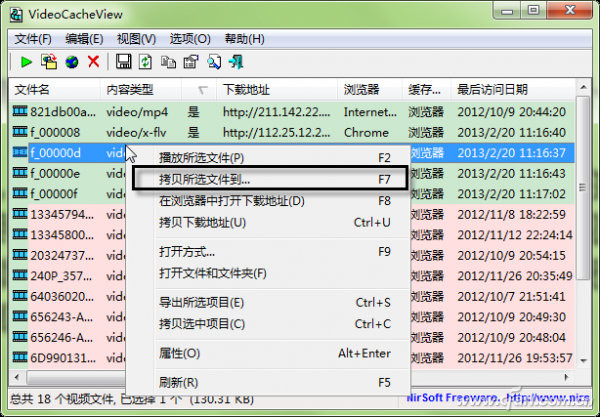The image size is (600, 417).
Task: Click the video/mp4 content type cell
Action: [x=137, y=112]
